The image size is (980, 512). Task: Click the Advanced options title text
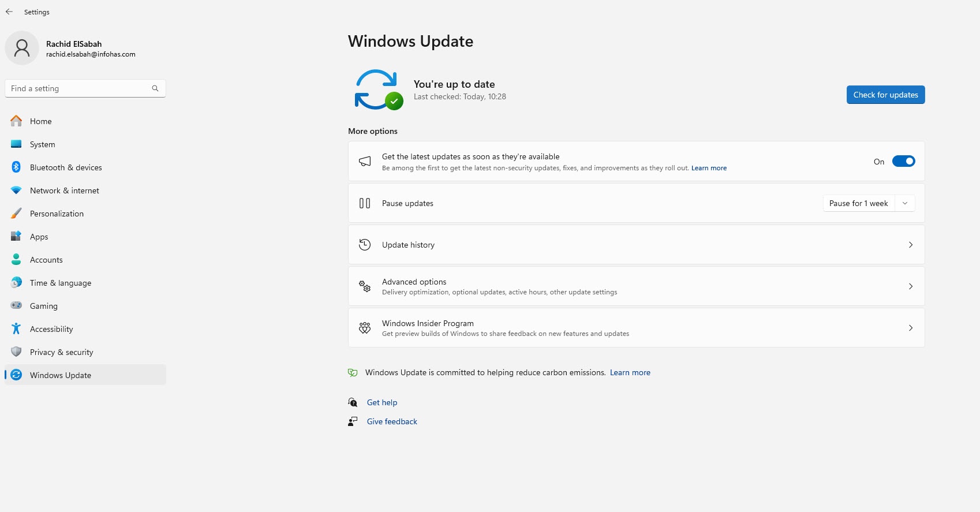click(x=414, y=282)
